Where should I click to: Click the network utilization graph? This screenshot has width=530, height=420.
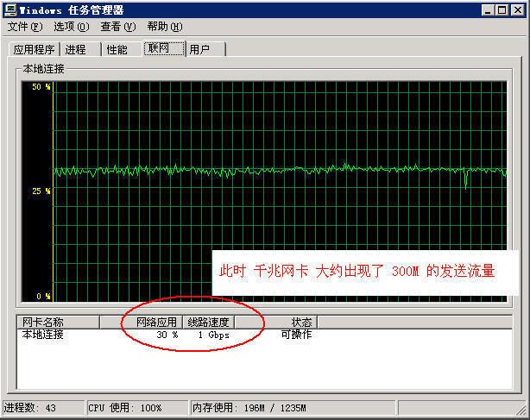click(x=264, y=191)
